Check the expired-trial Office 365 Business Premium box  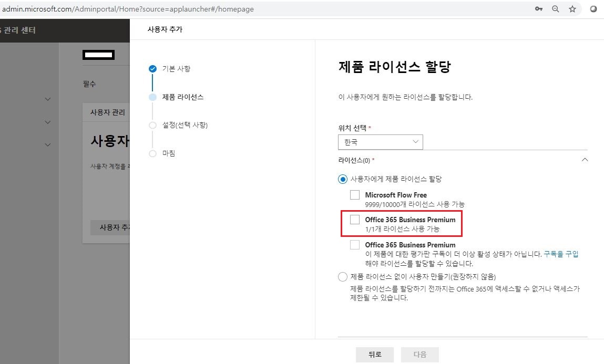point(355,245)
